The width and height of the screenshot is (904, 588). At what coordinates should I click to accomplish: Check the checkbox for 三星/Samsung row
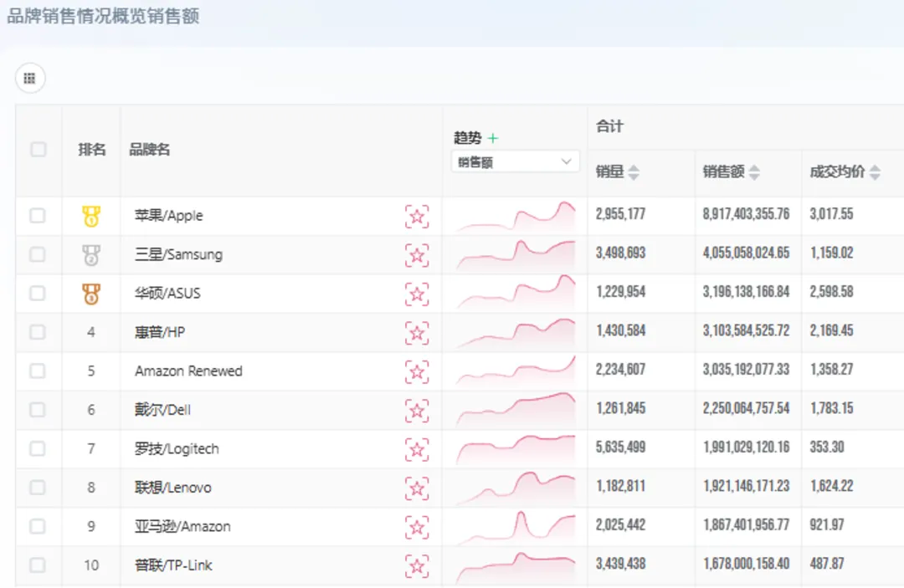(x=38, y=254)
